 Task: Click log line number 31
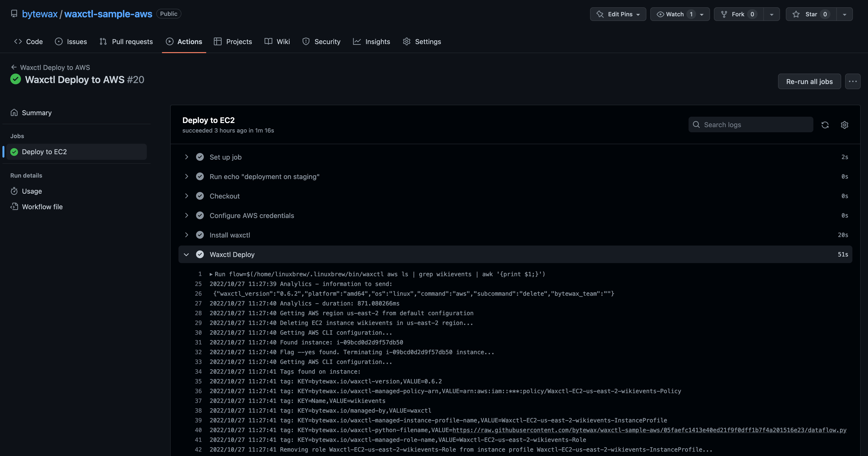(x=198, y=342)
